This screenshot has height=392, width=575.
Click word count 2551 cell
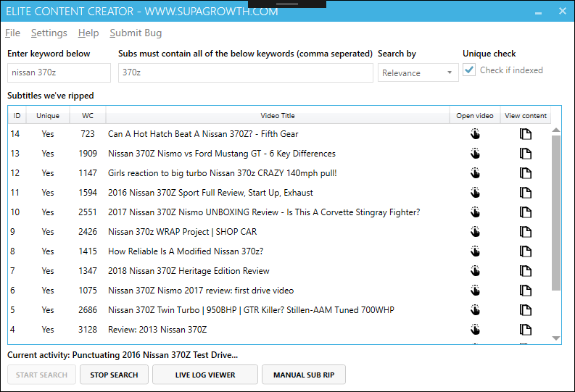pyautogui.click(x=88, y=212)
